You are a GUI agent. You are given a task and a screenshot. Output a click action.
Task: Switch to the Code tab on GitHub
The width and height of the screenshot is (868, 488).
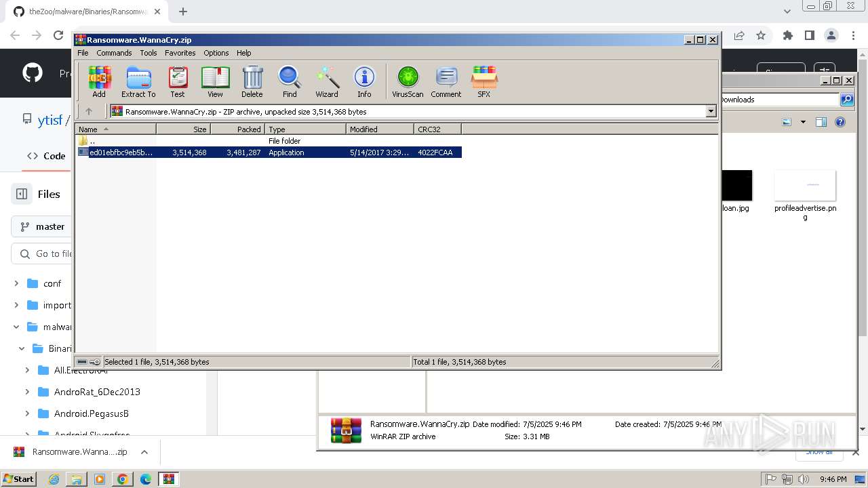(x=46, y=156)
